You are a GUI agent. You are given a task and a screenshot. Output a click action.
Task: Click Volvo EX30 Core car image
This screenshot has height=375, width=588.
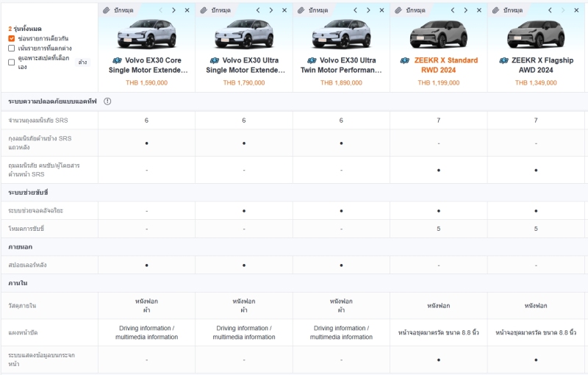tap(146, 34)
